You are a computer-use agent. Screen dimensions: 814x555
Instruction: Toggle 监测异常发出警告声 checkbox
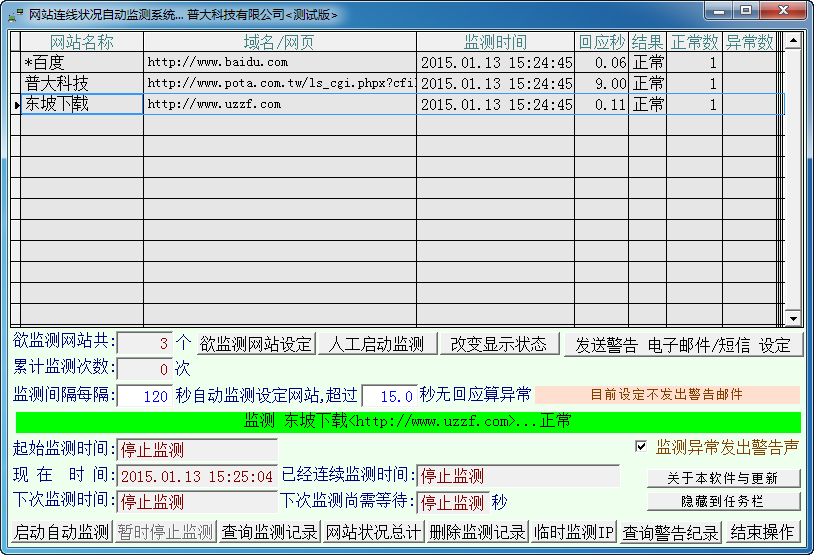point(641,446)
